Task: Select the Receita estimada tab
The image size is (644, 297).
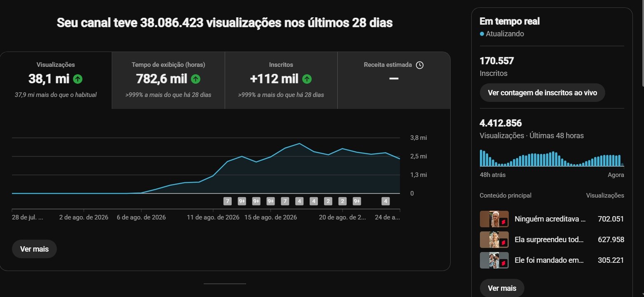Action: (394, 80)
